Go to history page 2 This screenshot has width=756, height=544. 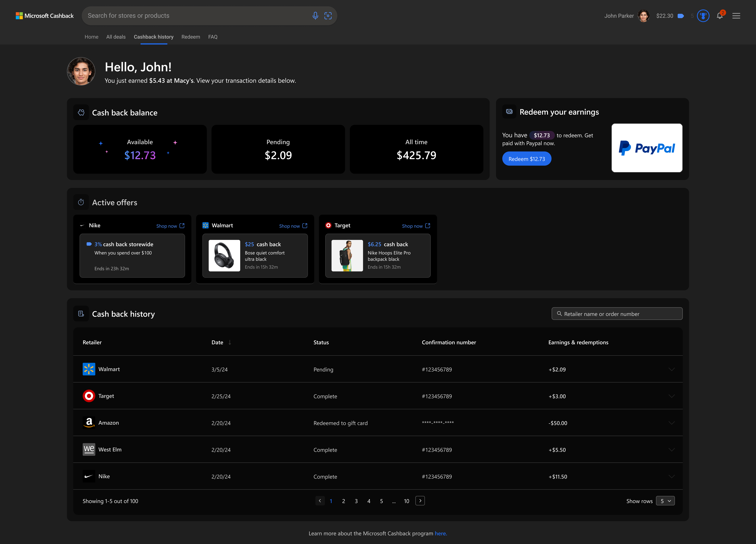344,501
